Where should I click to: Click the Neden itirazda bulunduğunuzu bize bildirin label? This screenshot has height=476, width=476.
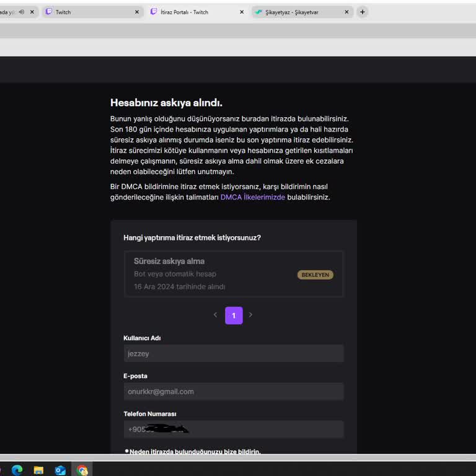pos(195,451)
